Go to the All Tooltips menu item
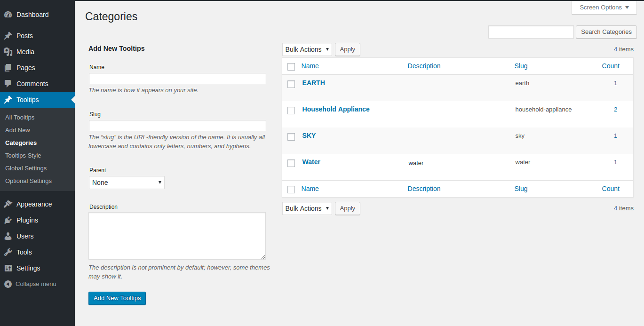This screenshot has width=644, height=326. pyautogui.click(x=20, y=117)
